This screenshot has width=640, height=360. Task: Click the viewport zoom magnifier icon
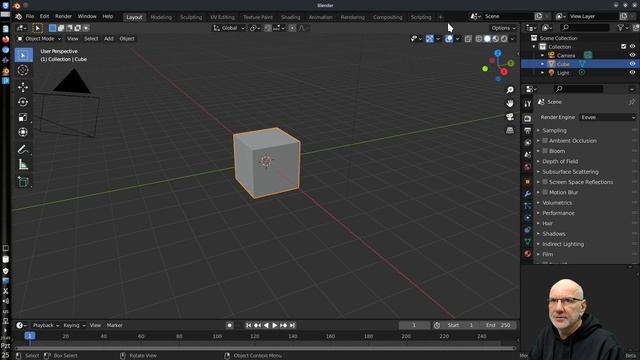(x=510, y=90)
